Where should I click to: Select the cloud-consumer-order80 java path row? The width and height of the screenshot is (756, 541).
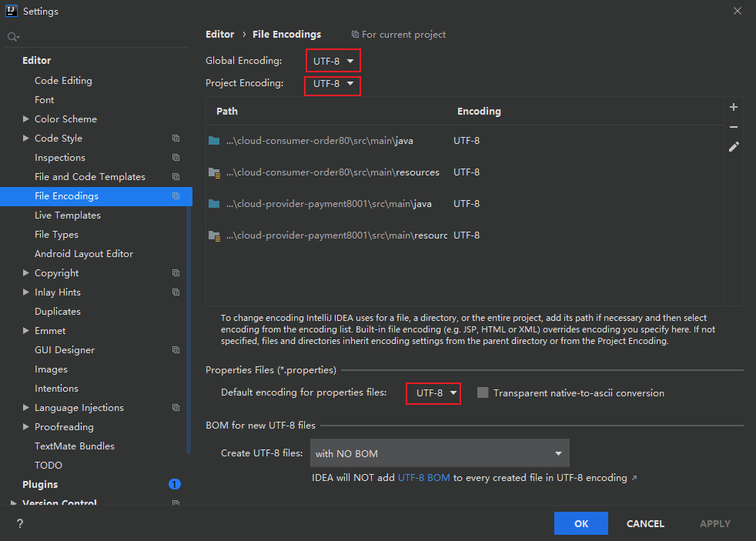[333, 141]
